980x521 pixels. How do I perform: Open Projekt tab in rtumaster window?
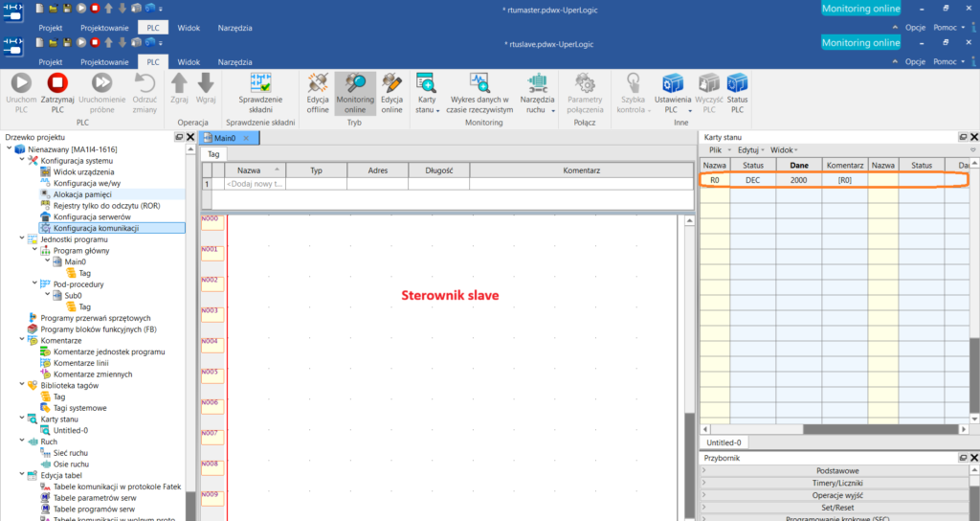[x=50, y=28]
